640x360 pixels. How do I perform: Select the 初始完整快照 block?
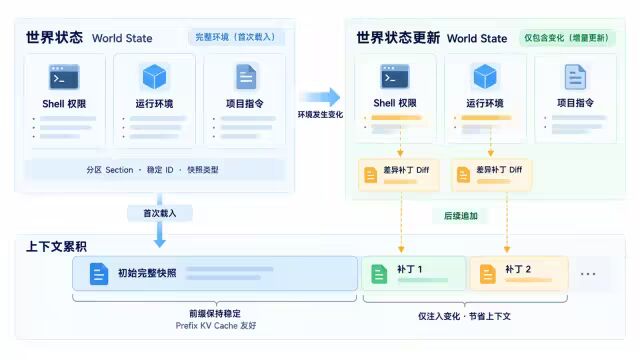point(215,273)
